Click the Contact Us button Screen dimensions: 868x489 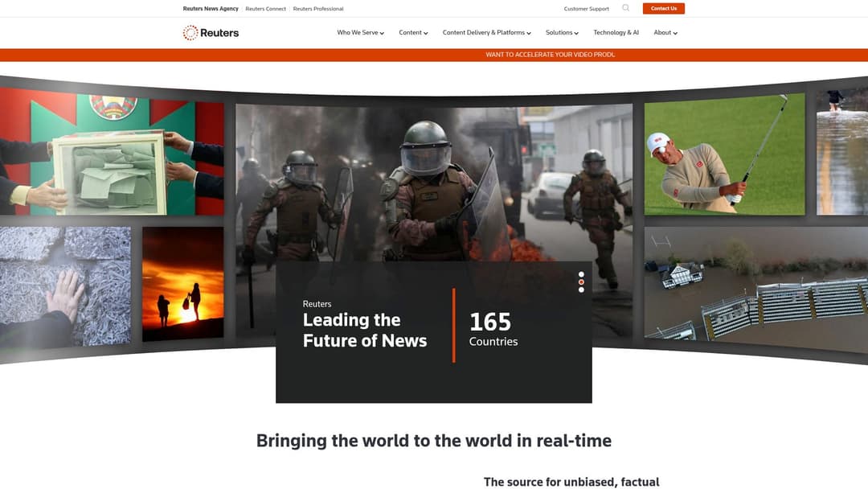point(663,8)
